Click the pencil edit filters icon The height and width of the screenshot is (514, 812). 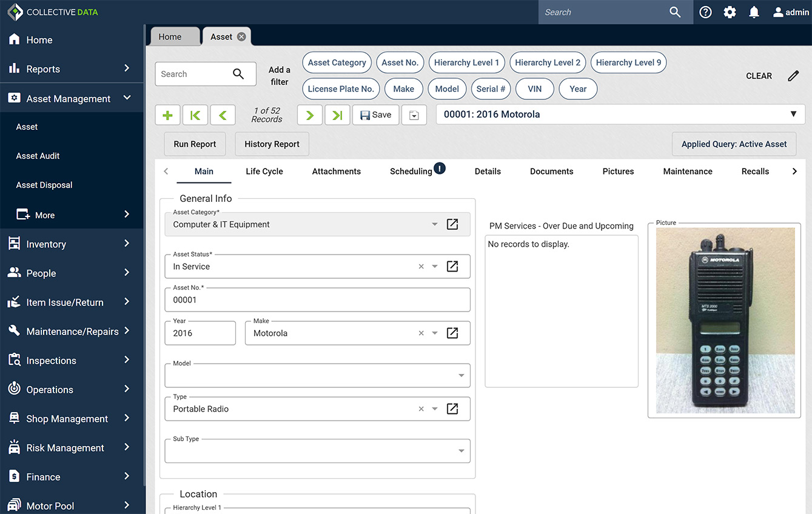click(793, 76)
